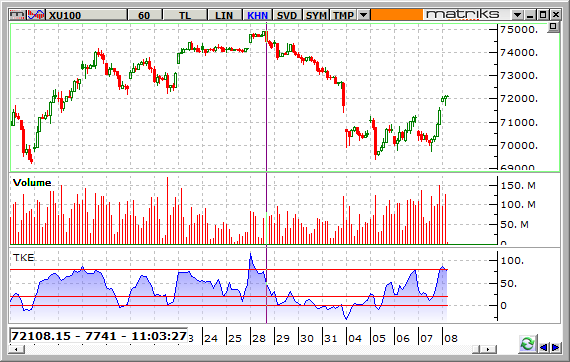Click the orange color bar in toolbar
The image size is (570, 362).
pyautogui.click(x=397, y=15)
